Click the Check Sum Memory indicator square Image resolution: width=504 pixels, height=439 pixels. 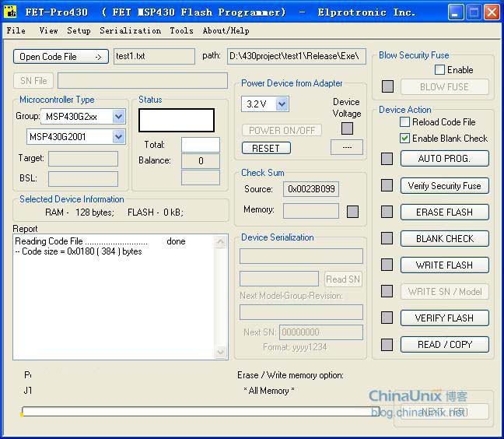tap(352, 212)
